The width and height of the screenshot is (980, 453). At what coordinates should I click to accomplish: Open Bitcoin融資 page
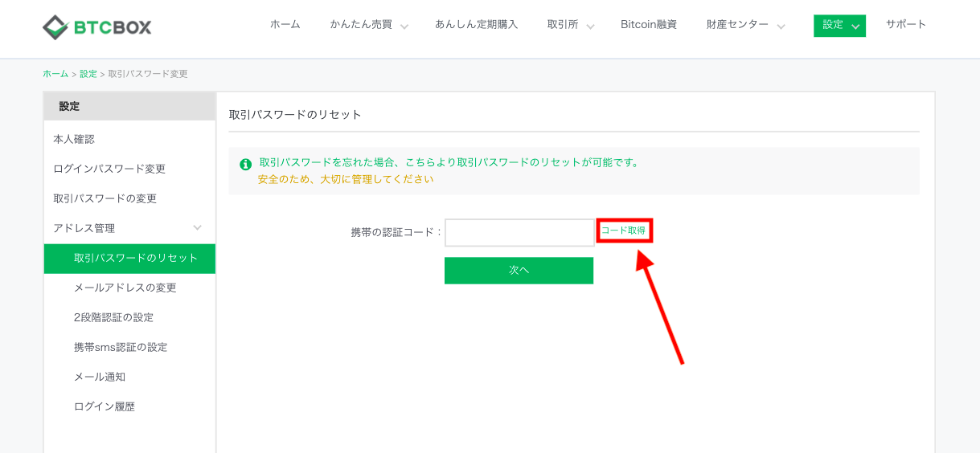tap(649, 25)
